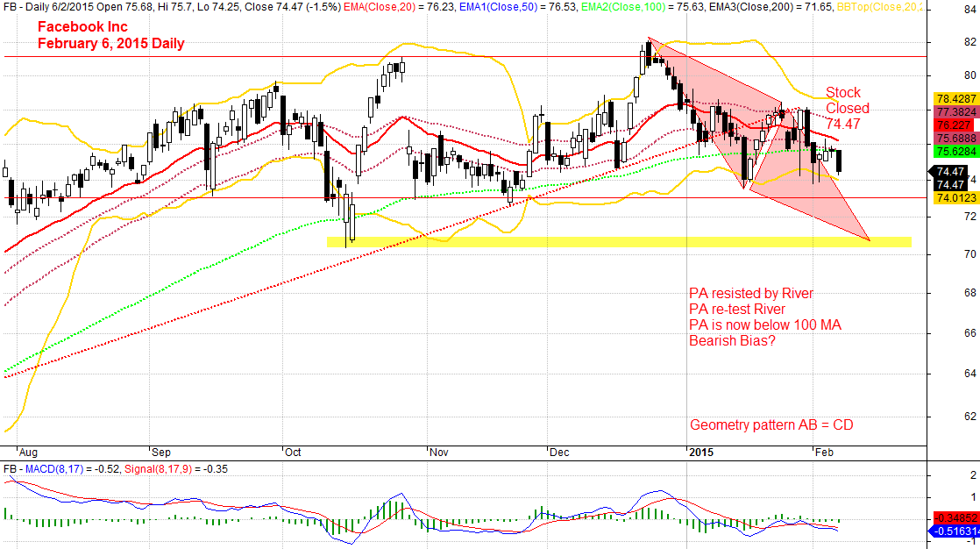Screen dimensions: 980x549
Task: Click the 'Stock Closed 74.47' annotation
Action: [x=848, y=108]
